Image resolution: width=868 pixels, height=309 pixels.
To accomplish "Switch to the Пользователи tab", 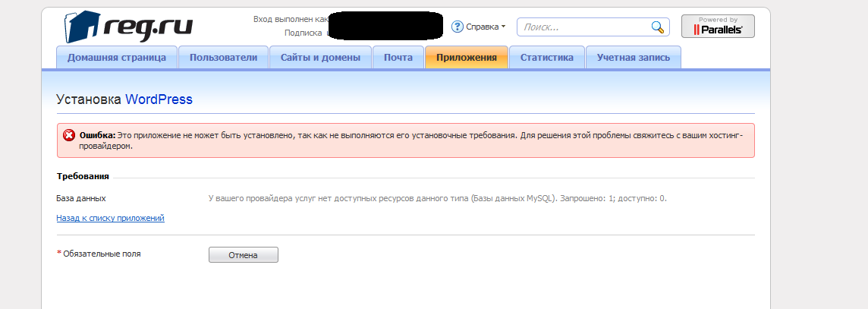I will [223, 58].
